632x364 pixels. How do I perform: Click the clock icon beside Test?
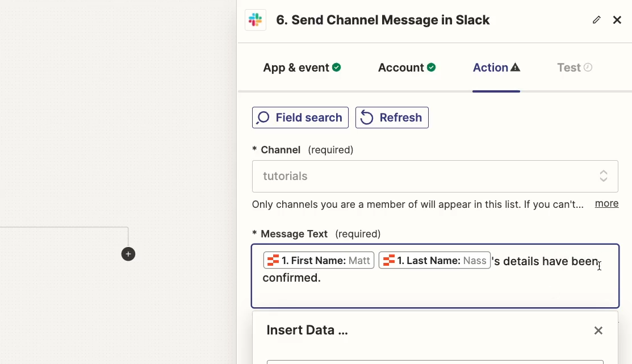pyautogui.click(x=588, y=68)
